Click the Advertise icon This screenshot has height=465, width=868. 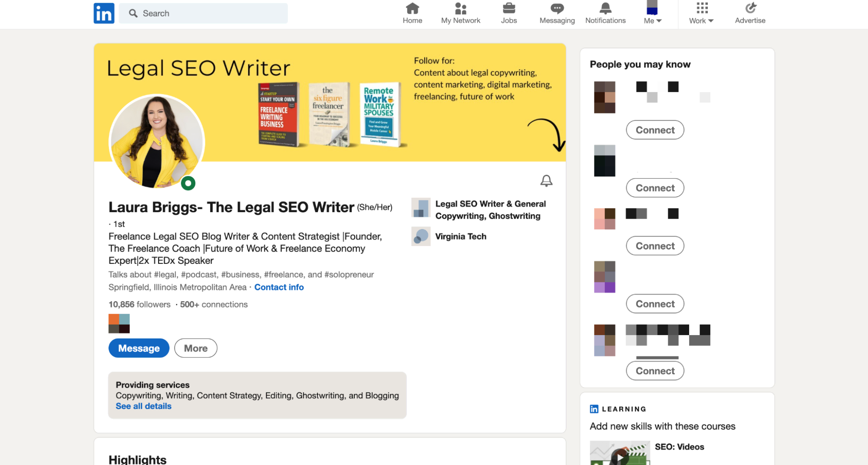pyautogui.click(x=750, y=9)
